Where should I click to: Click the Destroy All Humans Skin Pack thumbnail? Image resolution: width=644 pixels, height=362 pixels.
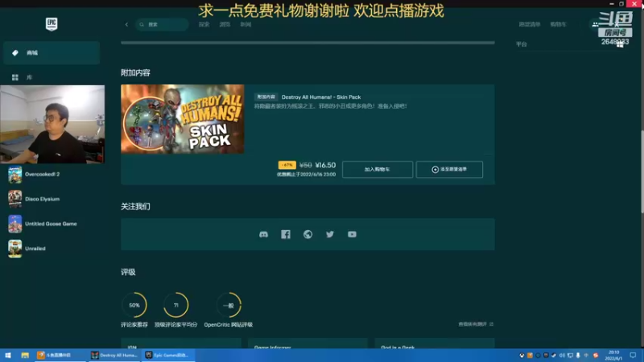(183, 119)
